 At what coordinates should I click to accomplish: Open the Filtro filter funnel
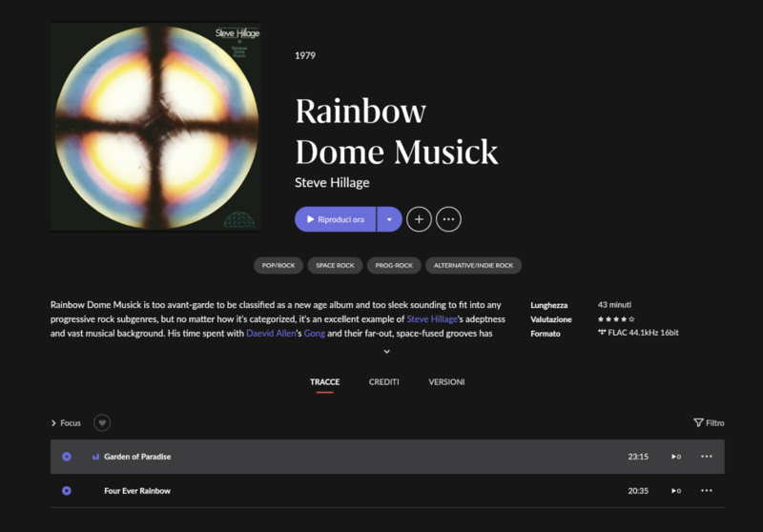709,423
